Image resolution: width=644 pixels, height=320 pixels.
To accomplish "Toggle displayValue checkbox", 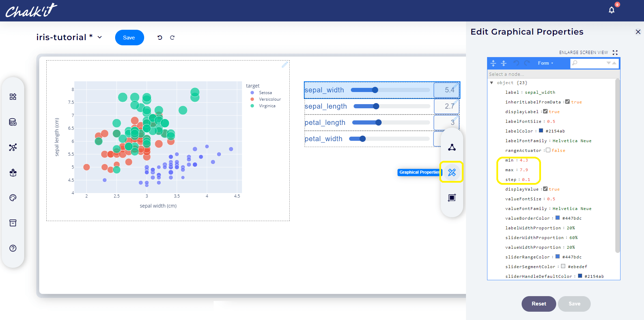I will pos(545,189).
